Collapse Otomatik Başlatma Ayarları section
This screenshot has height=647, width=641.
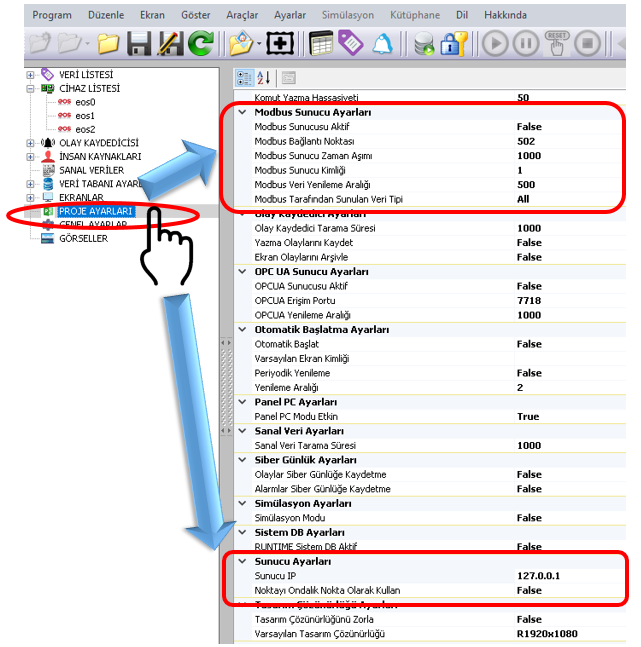tap(243, 329)
